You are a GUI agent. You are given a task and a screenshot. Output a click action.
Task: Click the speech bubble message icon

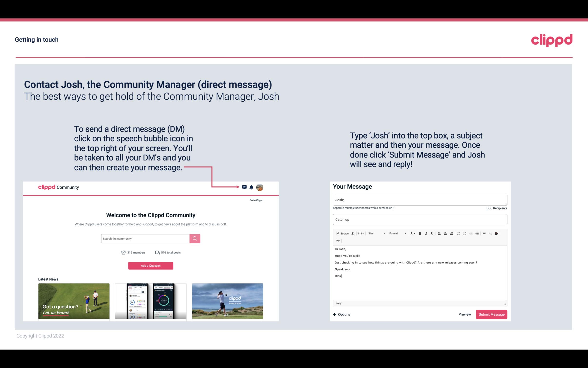[x=244, y=187]
